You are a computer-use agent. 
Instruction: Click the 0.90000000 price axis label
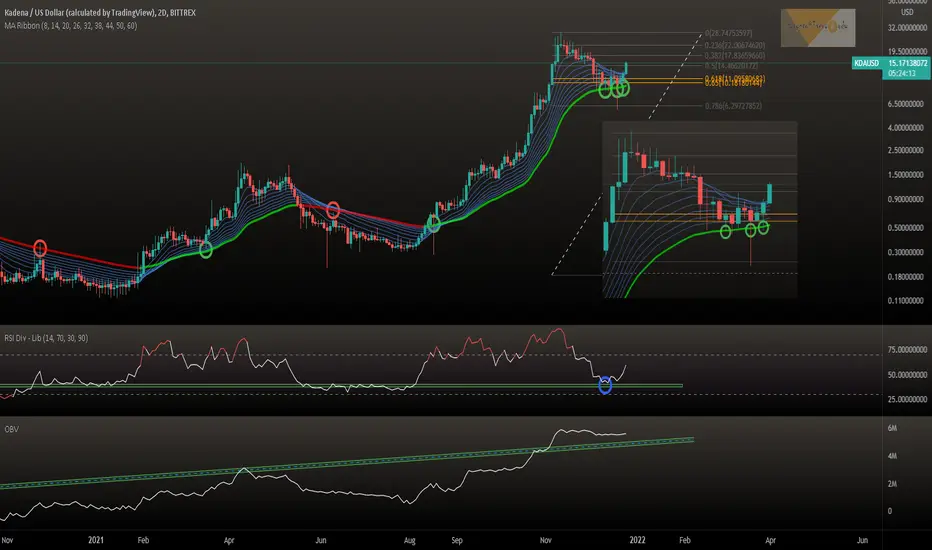(x=905, y=199)
